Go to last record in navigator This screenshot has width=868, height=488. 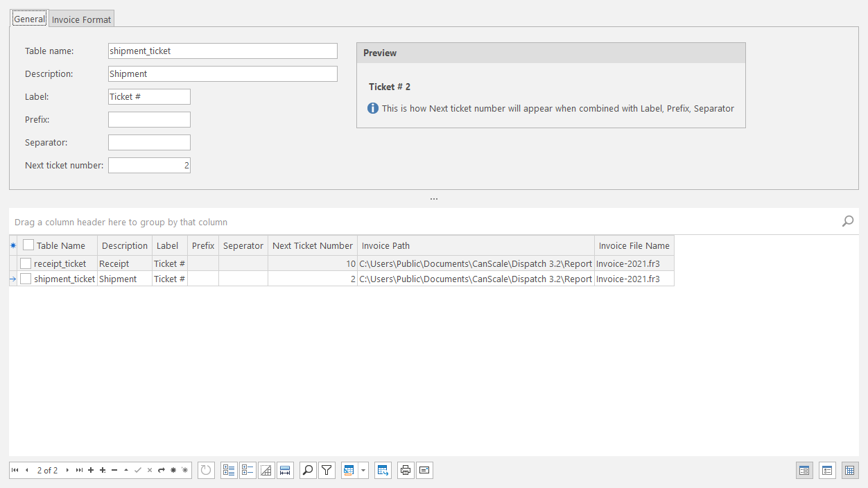point(79,471)
